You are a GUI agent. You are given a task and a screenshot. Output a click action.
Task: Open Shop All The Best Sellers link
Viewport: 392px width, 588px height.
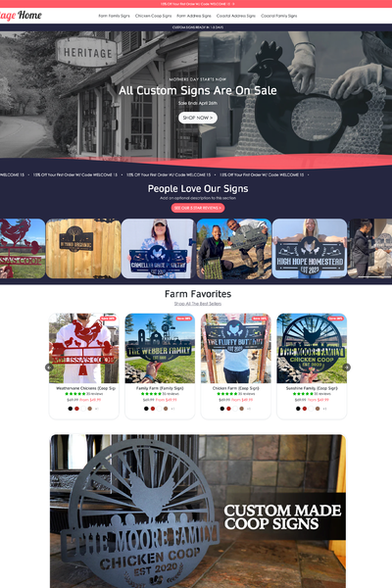[198, 304]
